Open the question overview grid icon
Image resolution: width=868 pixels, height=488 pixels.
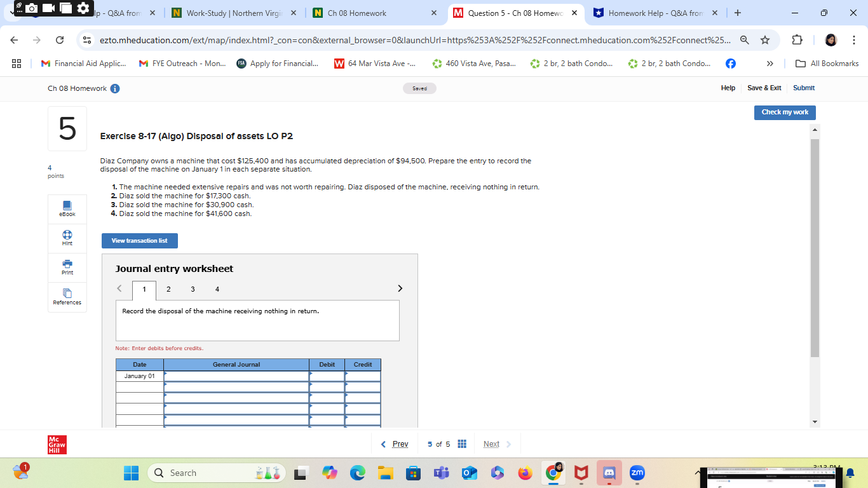[462, 444]
